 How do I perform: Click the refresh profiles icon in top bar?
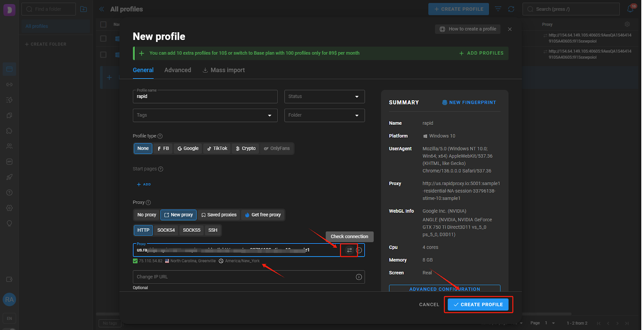coord(511,9)
